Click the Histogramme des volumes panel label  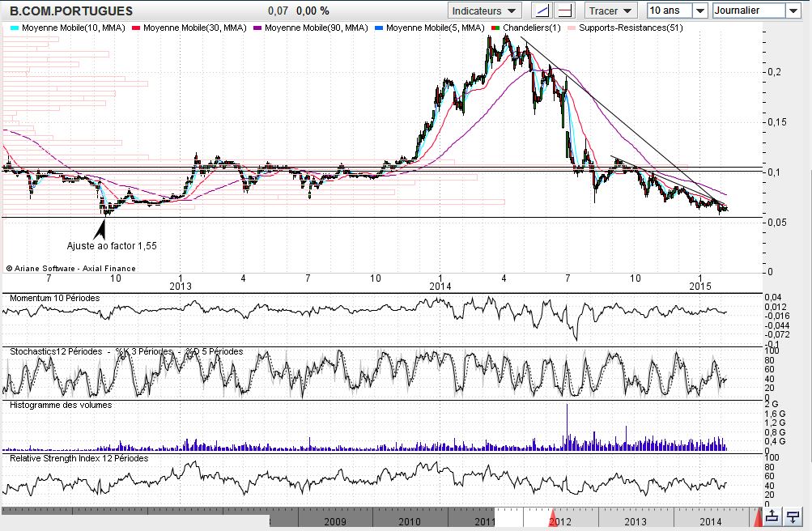pos(61,405)
